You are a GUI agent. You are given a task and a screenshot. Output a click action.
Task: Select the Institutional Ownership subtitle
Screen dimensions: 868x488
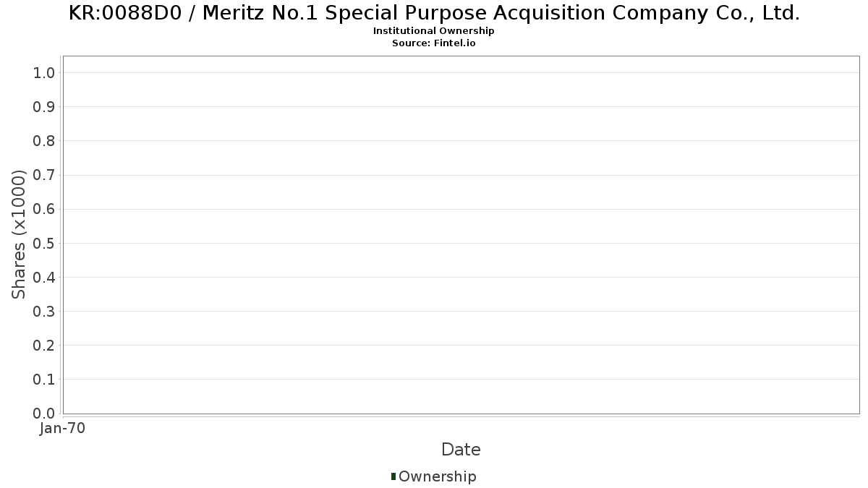click(x=433, y=31)
